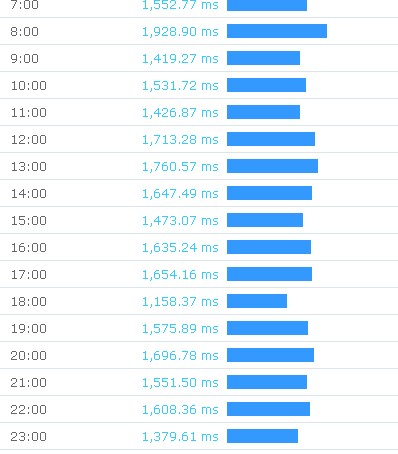
Task: Select the 1,158.37 ms link
Action: click(x=180, y=302)
